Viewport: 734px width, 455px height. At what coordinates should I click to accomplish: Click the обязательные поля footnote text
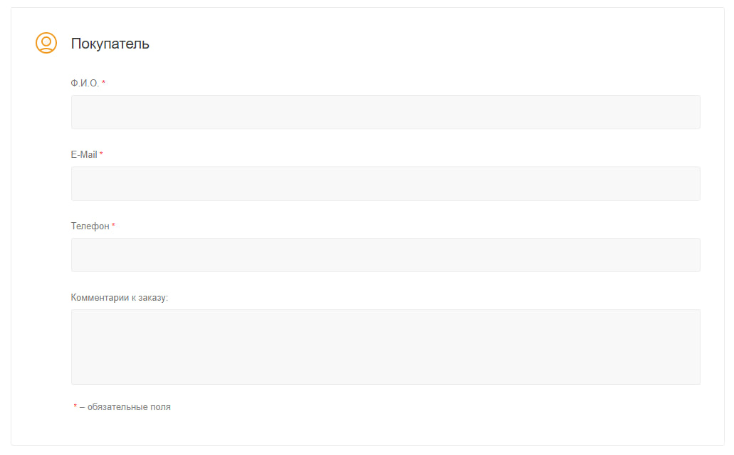[x=128, y=407]
